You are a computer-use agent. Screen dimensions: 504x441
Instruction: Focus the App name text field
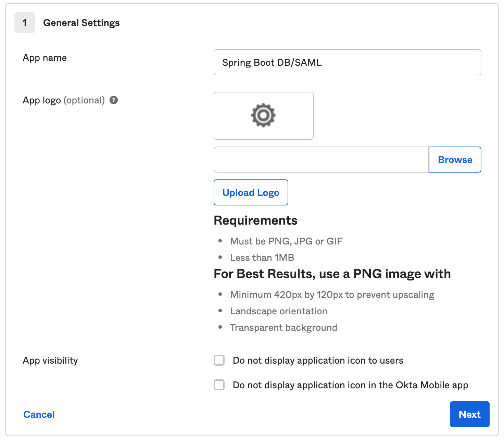pyautogui.click(x=347, y=62)
